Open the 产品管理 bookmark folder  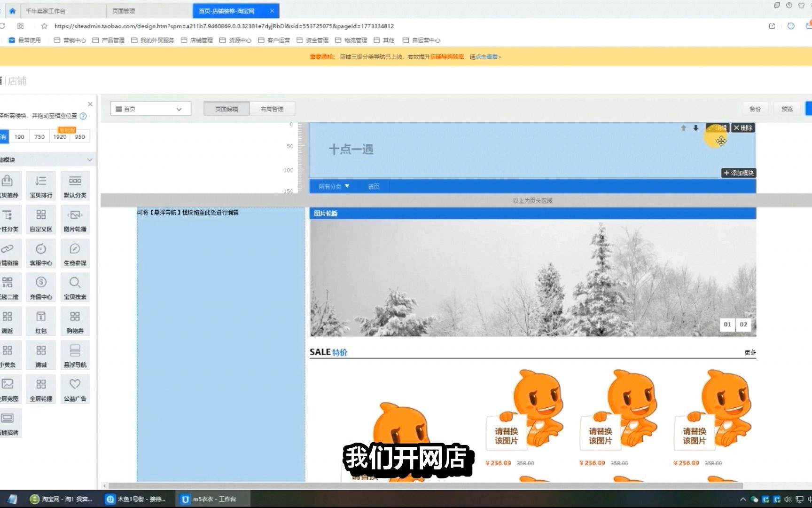point(109,40)
